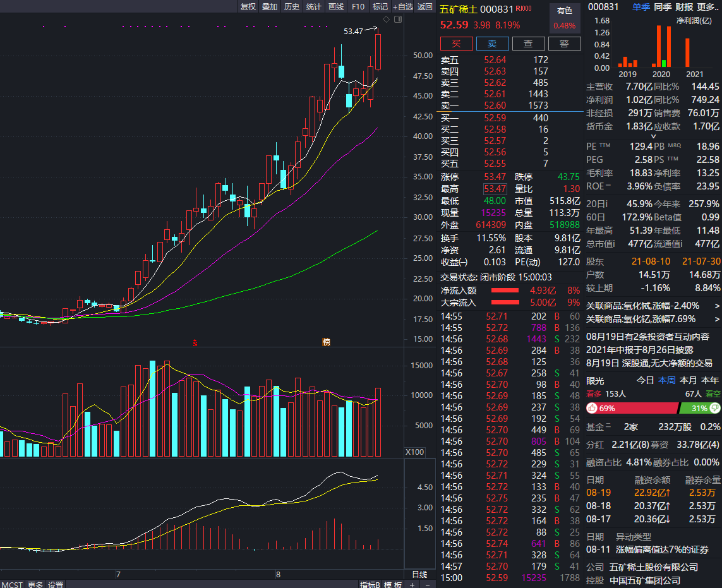Switch sentiment view to 本周
Image resolution: width=722 pixels, height=588 pixels.
(666, 380)
